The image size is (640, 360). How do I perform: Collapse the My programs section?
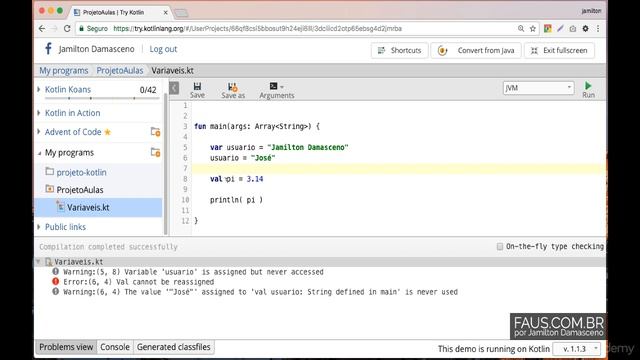point(39,153)
